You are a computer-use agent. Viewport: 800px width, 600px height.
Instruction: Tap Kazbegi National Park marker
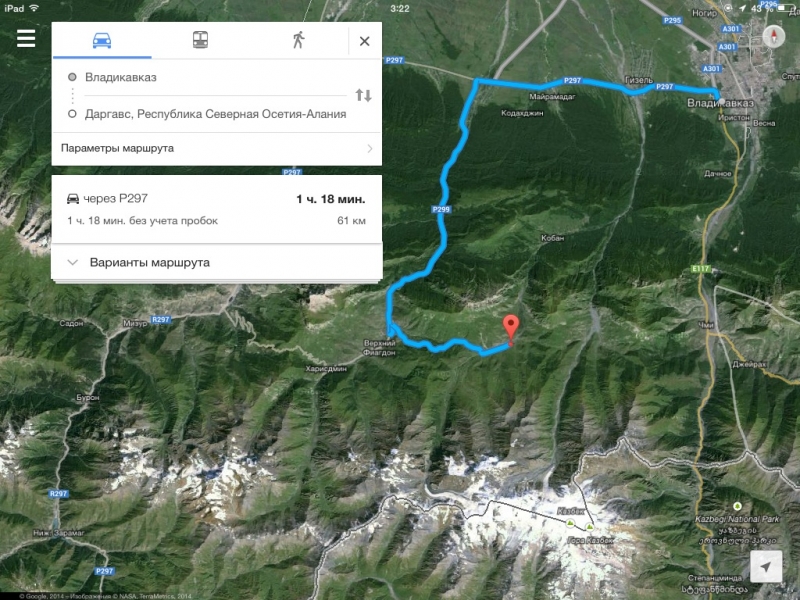coord(737,506)
